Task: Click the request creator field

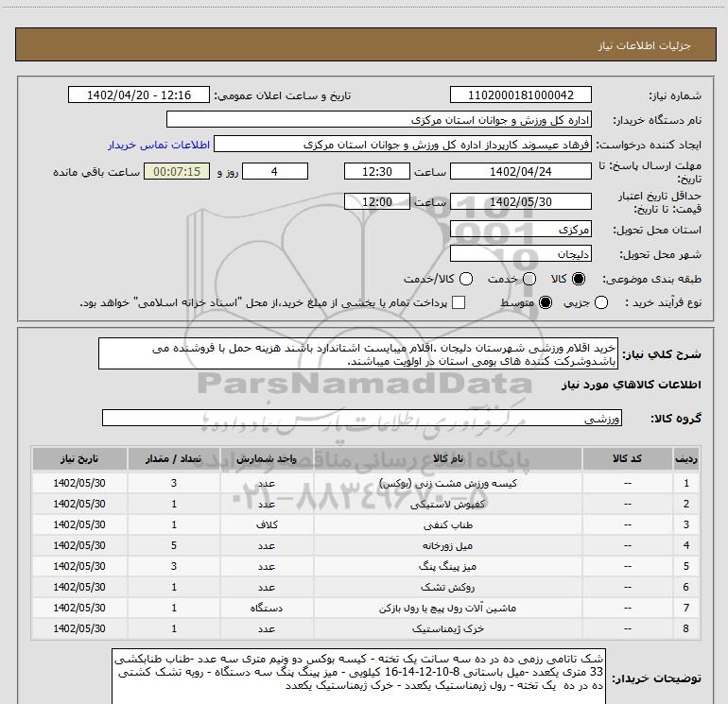Action: pyautogui.click(x=403, y=145)
